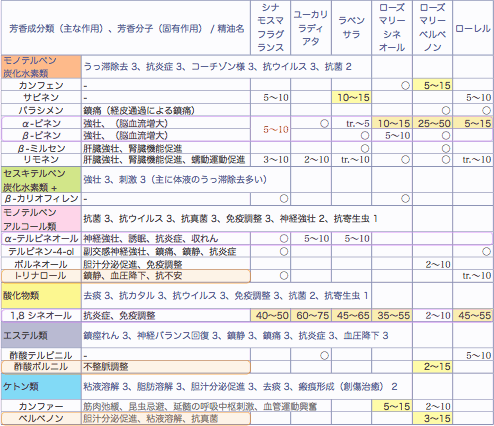Select the 45~65 value for 1,8 シネオール
The image size is (494, 426).
click(352, 315)
